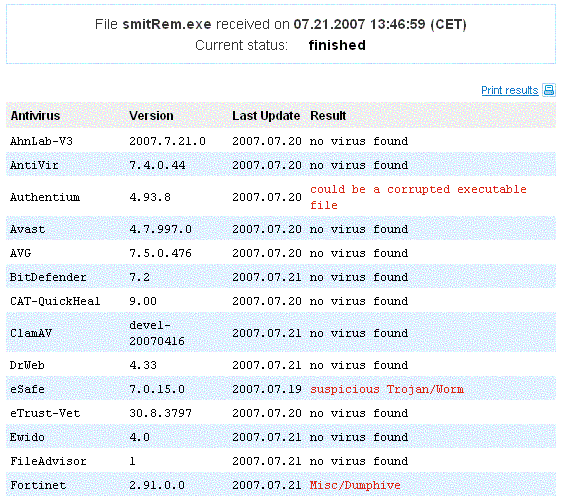Click the eTrust-Vet version 30.8.3797
The height and width of the screenshot is (502, 563).
(x=160, y=413)
